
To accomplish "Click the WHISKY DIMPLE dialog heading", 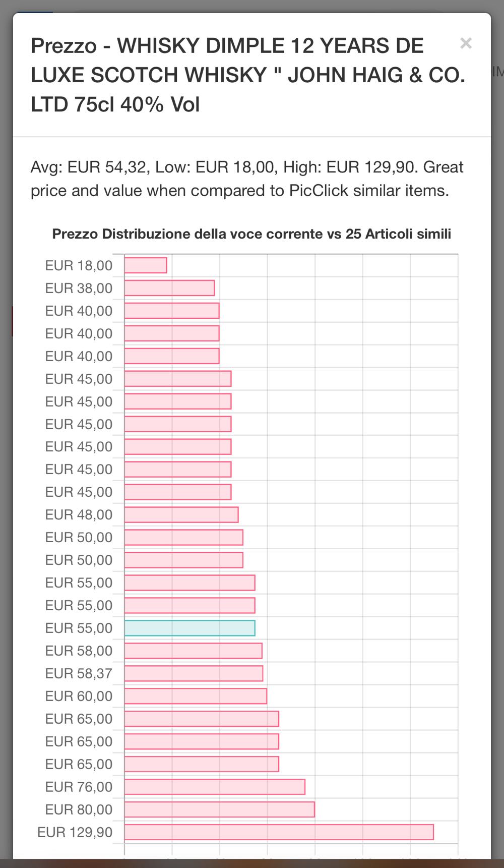I will [x=248, y=75].
